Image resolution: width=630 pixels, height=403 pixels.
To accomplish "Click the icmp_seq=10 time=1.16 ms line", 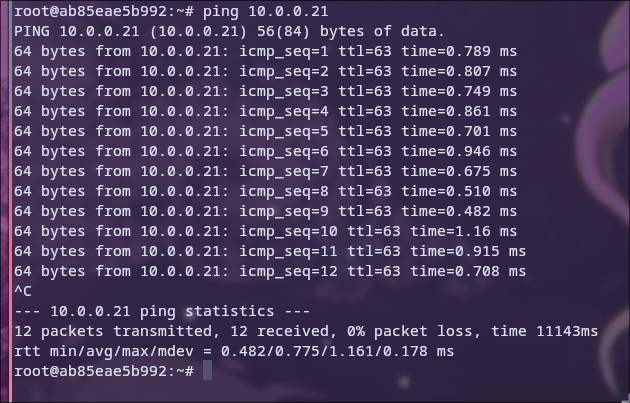I will (x=266, y=231).
